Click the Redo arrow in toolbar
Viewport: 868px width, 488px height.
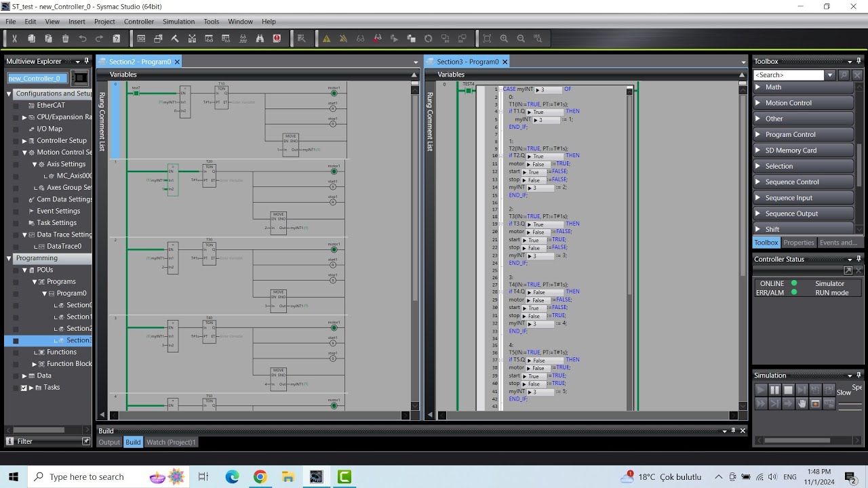[x=100, y=39]
